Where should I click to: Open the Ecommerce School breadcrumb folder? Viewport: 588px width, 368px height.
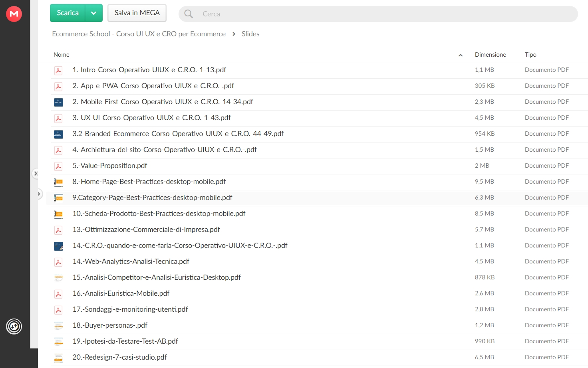(139, 34)
